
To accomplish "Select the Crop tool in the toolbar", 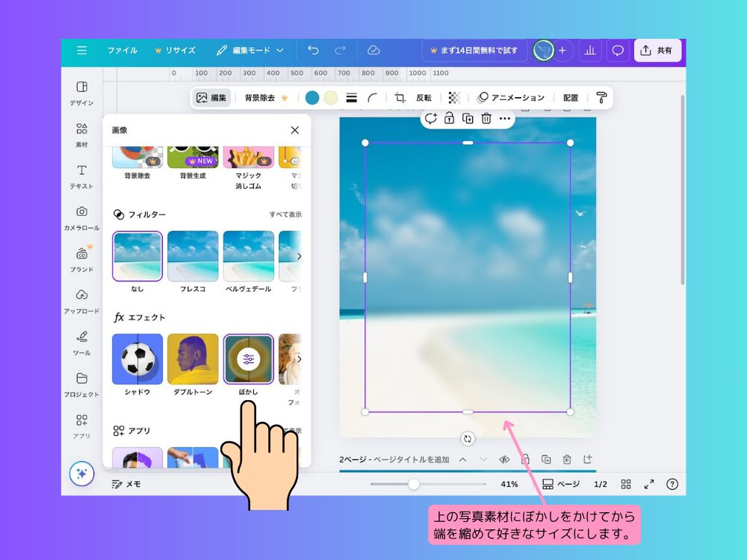I will click(398, 97).
